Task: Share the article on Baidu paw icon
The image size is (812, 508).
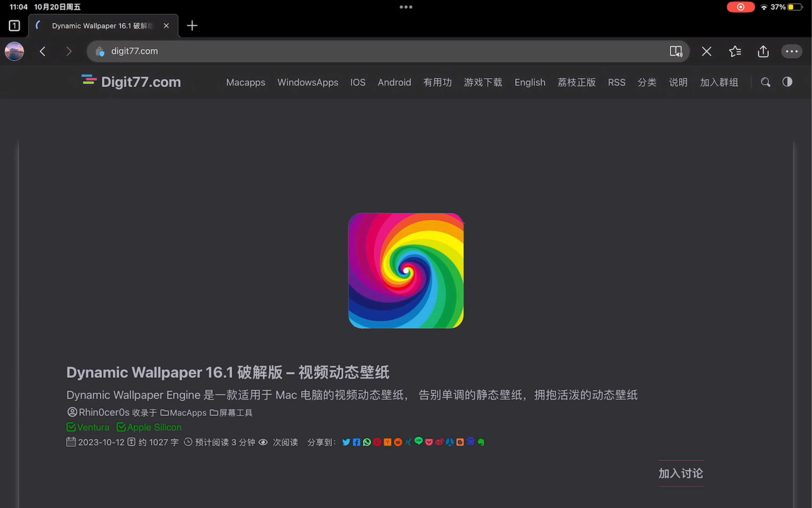Action: pos(470,441)
